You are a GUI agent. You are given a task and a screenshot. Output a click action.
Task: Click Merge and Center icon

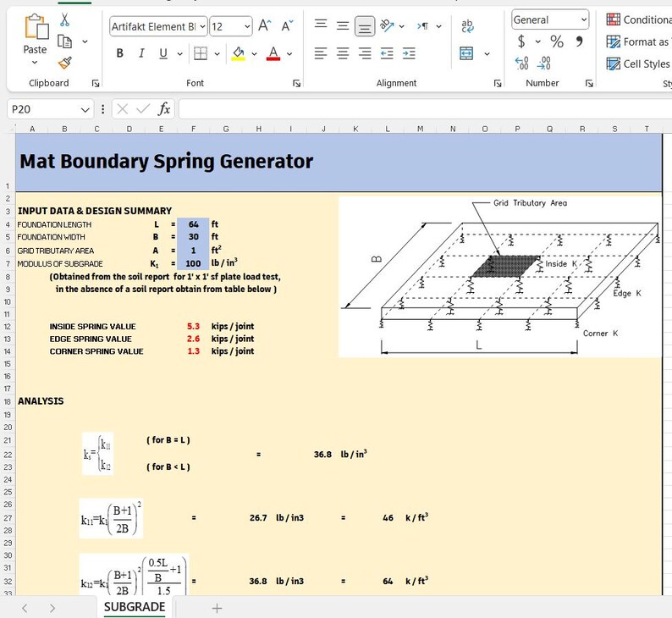click(466, 53)
